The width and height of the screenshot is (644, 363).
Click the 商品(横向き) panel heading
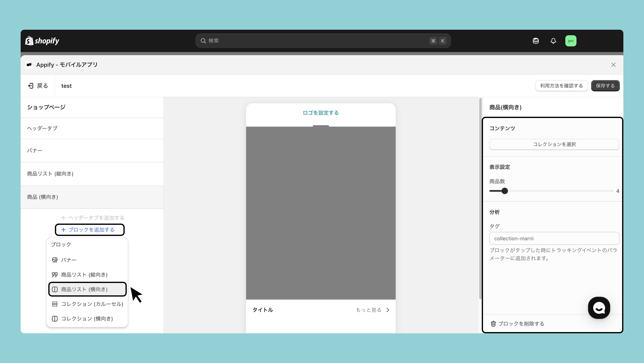(x=505, y=107)
